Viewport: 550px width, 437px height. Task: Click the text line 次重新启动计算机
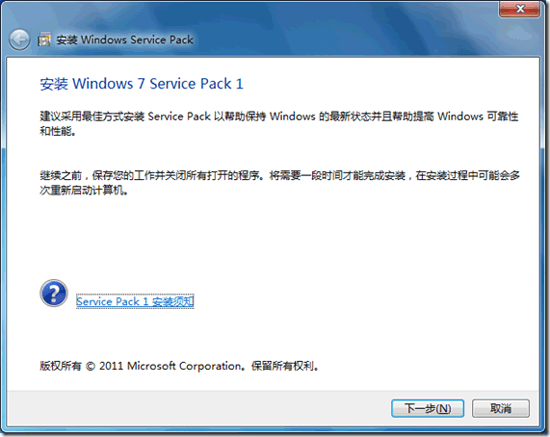click(83, 190)
